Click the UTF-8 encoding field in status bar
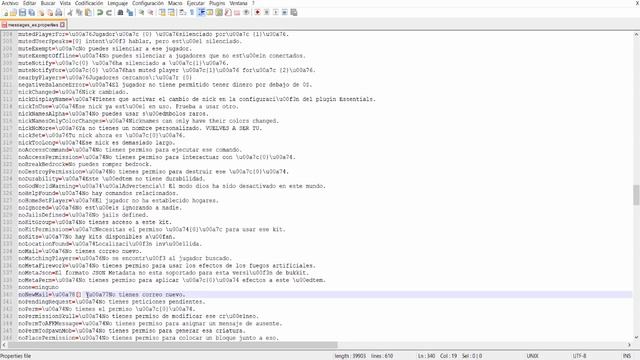640x360 pixels. coord(580,356)
